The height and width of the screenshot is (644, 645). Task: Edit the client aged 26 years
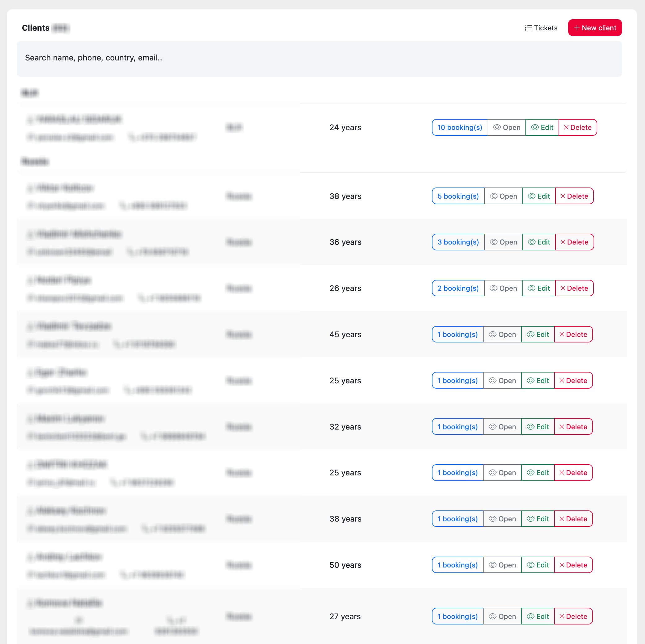point(538,288)
